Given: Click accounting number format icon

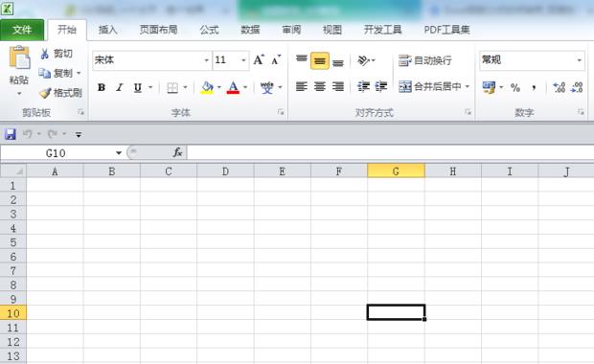Looking at the screenshot, I should coord(489,87).
